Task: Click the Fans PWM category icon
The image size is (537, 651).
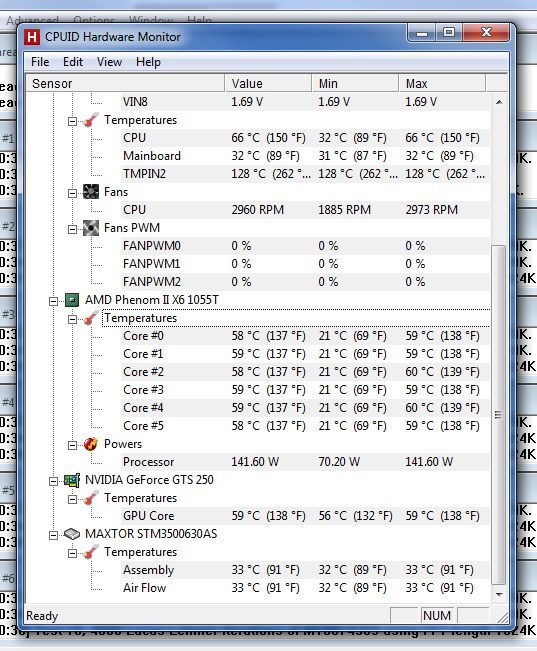Action: click(x=91, y=228)
